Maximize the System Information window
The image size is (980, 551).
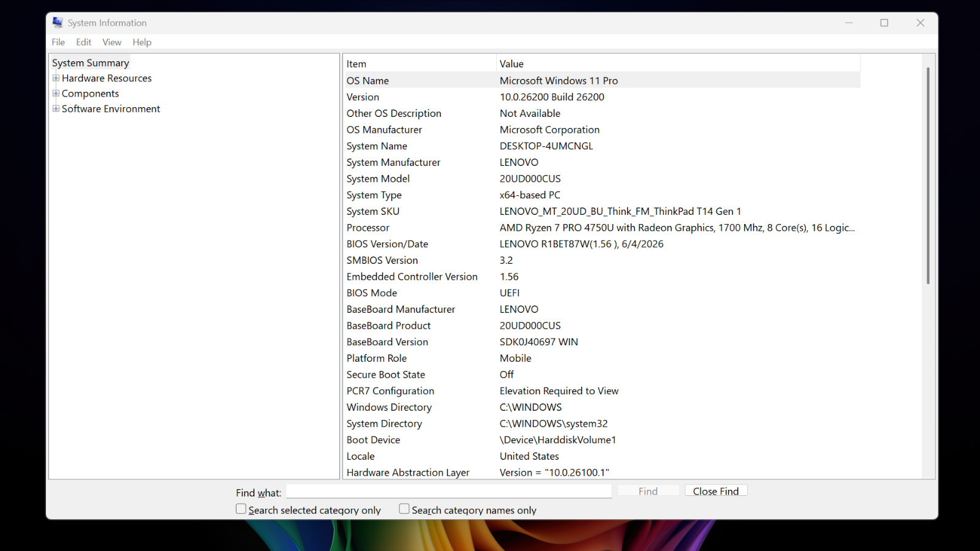point(884,23)
